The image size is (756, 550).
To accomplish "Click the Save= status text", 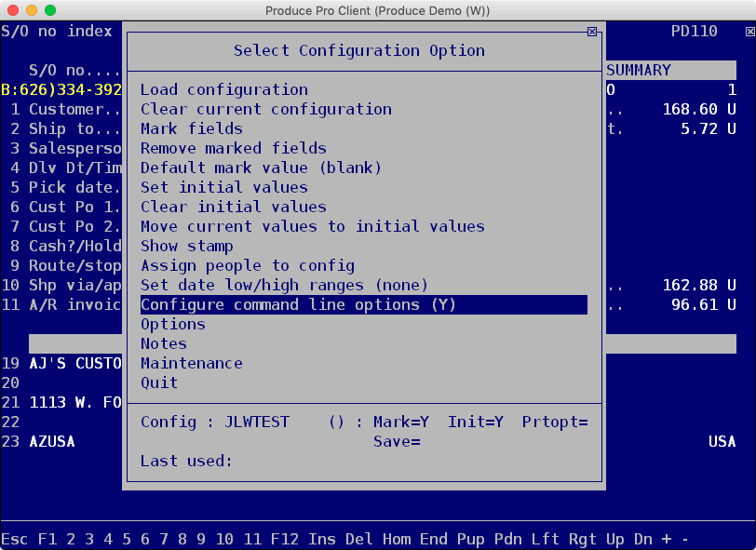I will click(397, 441).
